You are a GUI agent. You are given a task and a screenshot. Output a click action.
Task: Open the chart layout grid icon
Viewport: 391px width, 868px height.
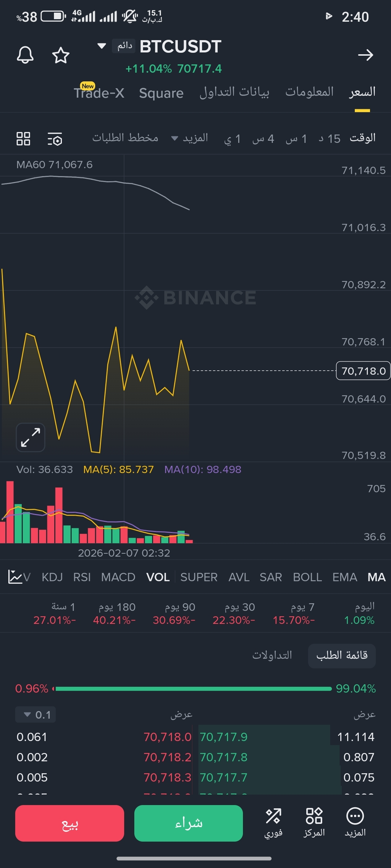tap(23, 139)
